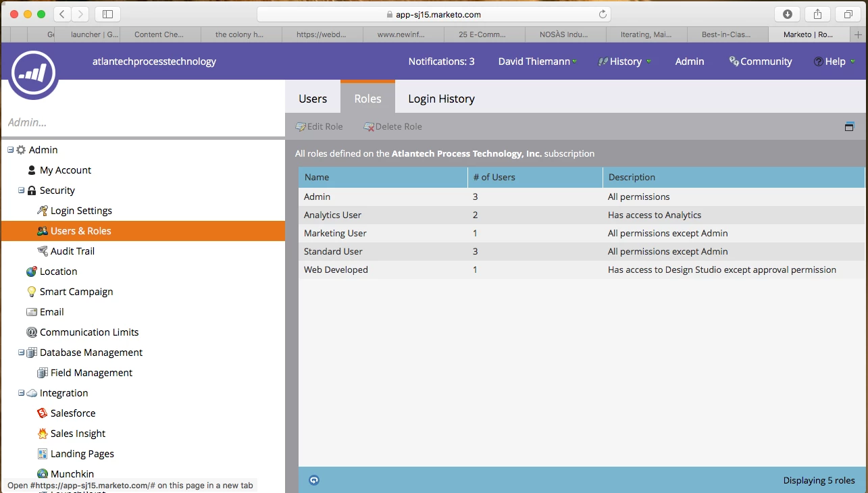Image resolution: width=868 pixels, height=493 pixels.
Task: Click the Field Management icon
Action: coord(43,373)
